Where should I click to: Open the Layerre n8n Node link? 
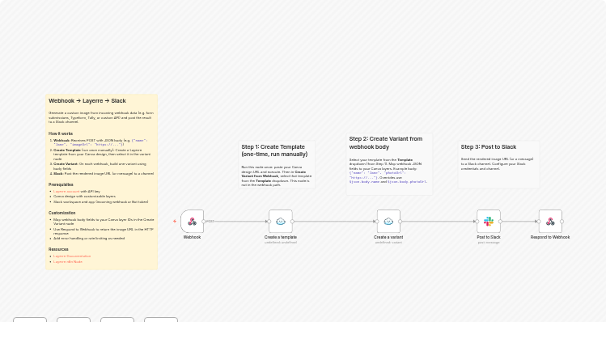(x=68, y=262)
